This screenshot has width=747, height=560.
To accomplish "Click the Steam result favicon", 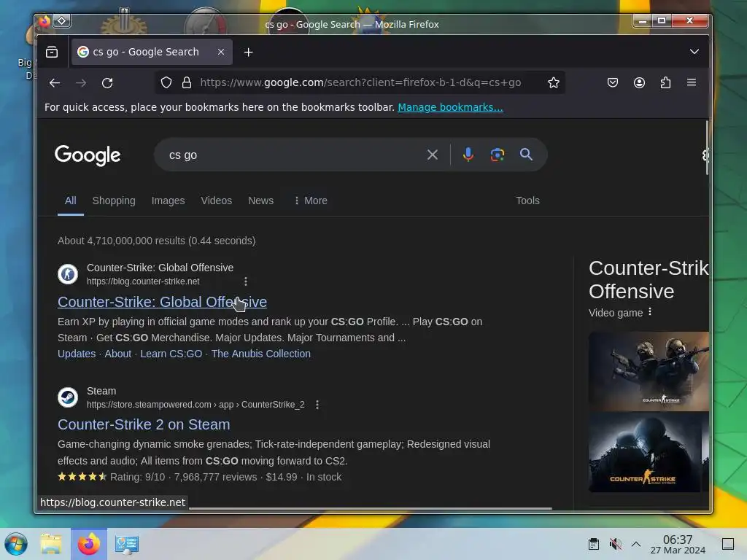I will [x=68, y=397].
